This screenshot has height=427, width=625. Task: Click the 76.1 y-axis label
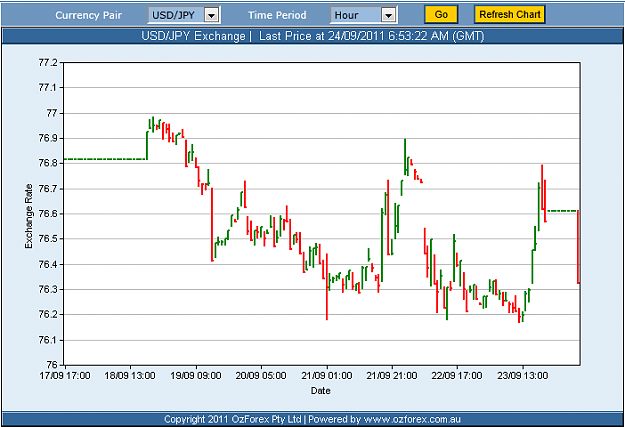(x=48, y=340)
